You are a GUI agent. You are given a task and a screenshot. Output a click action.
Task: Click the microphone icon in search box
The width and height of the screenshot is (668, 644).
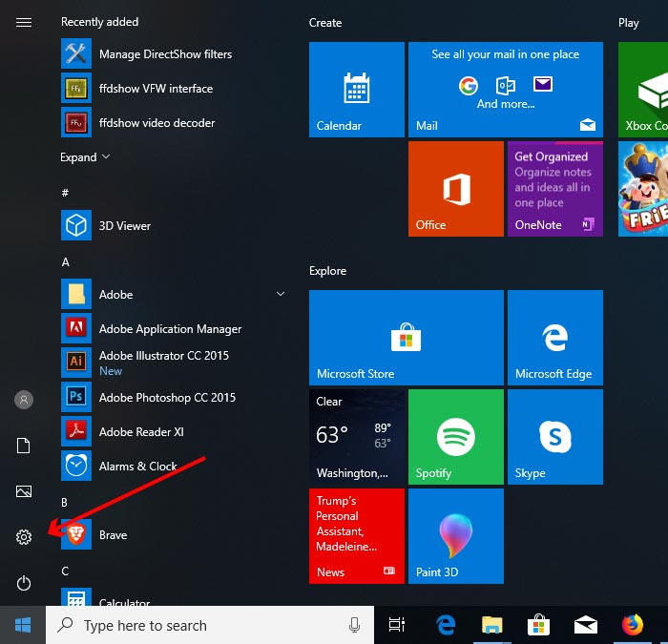[x=354, y=625]
